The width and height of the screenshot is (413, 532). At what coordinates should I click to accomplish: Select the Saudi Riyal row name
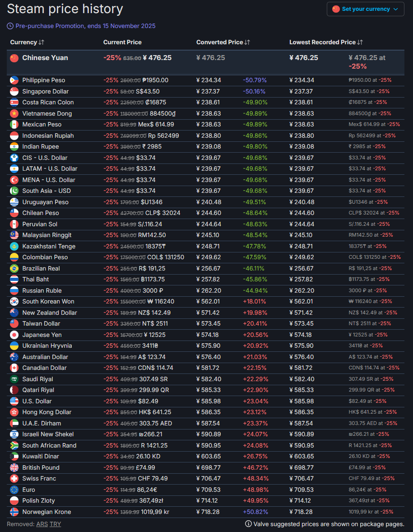37,379
